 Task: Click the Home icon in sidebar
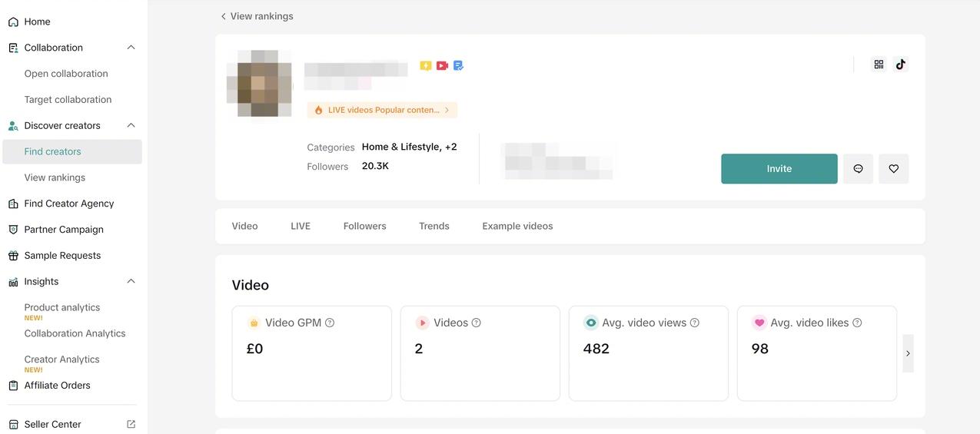coord(13,22)
